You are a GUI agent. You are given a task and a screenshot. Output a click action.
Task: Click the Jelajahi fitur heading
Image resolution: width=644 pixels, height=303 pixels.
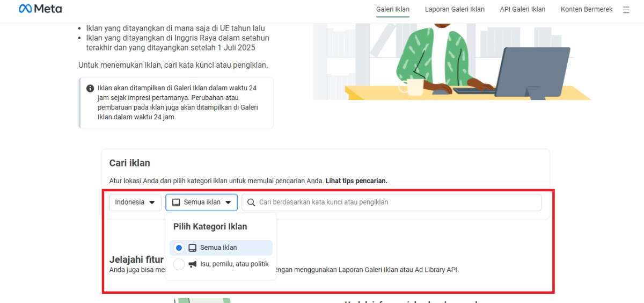point(136,260)
